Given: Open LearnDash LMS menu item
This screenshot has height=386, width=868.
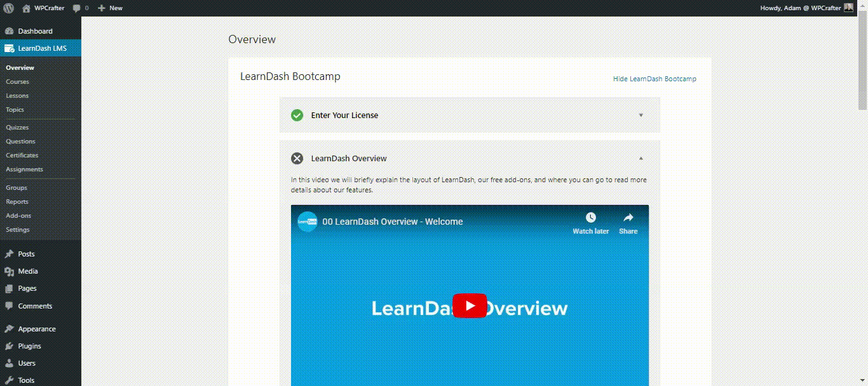Looking at the screenshot, I should coord(41,48).
